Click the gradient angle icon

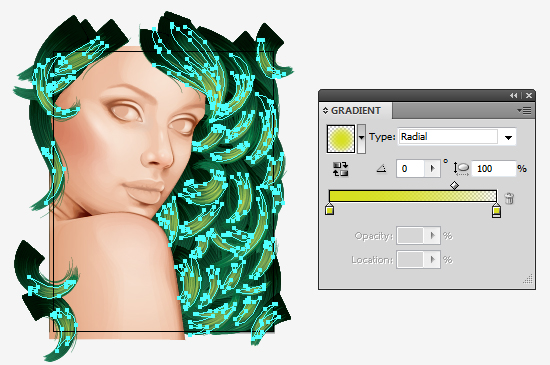pos(381,169)
